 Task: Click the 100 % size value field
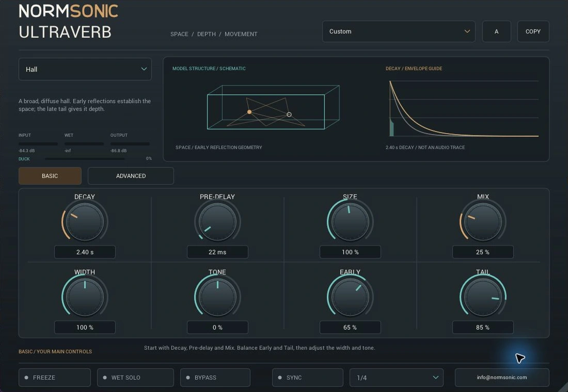(x=350, y=252)
